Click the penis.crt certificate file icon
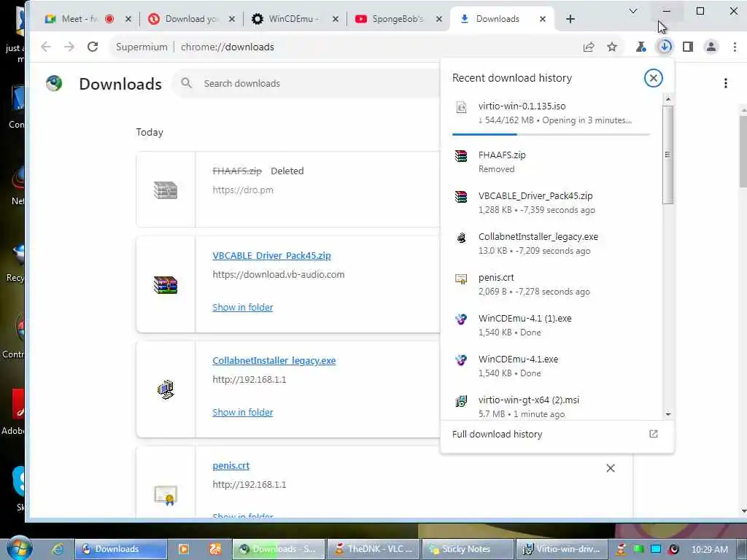747x560 pixels. 166,495
